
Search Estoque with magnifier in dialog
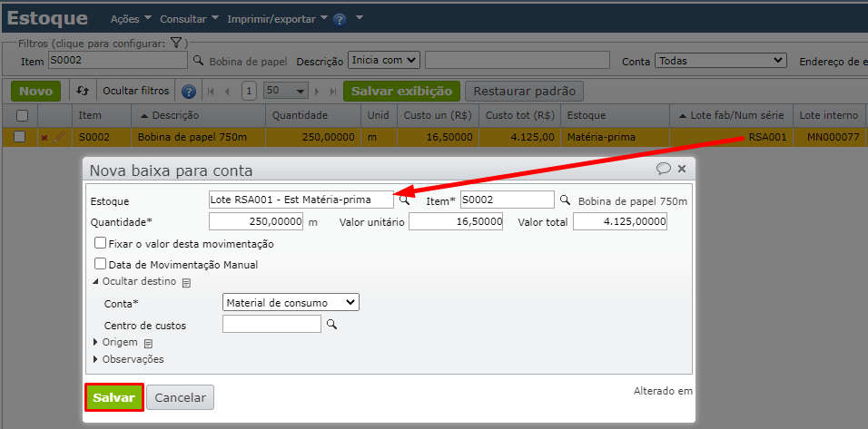[x=405, y=200]
